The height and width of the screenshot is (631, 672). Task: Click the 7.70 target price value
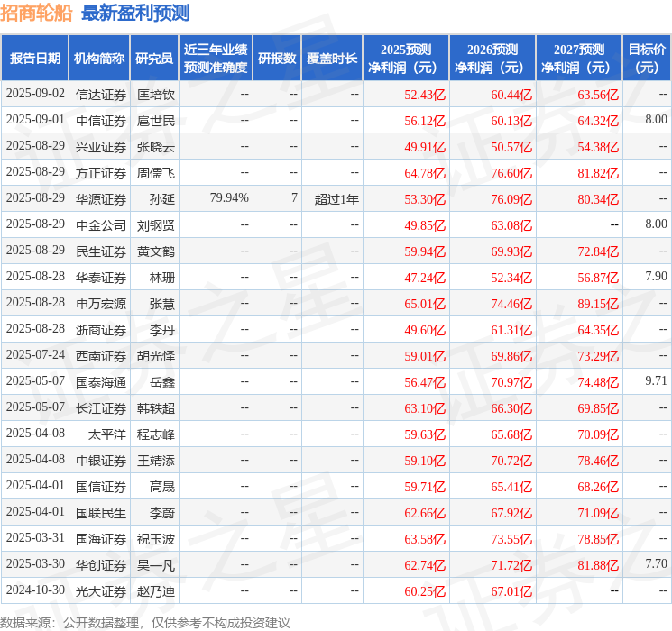pyautogui.click(x=656, y=563)
